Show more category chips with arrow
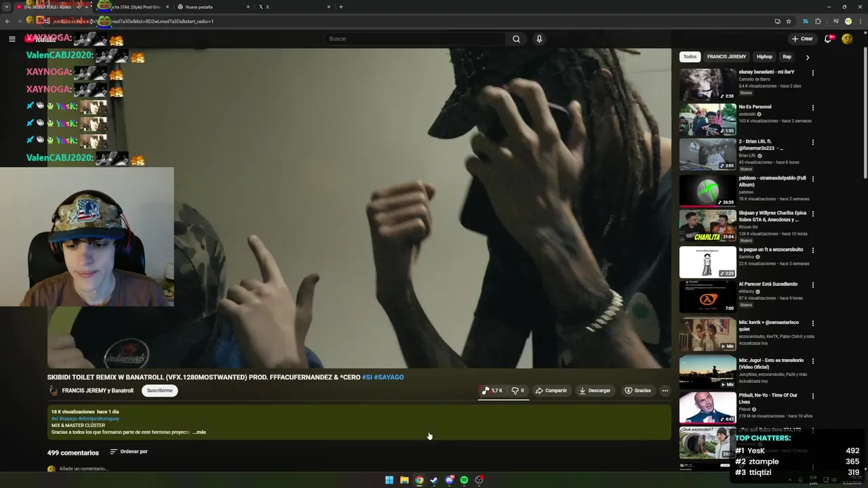868x488 pixels. point(807,58)
